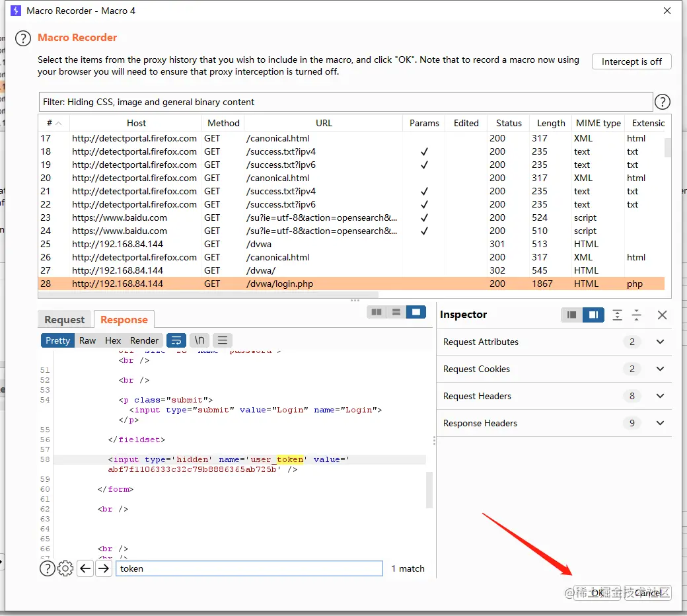Select row 28 /dvwa/login.php
This screenshot has height=616, width=687.
pos(351,284)
